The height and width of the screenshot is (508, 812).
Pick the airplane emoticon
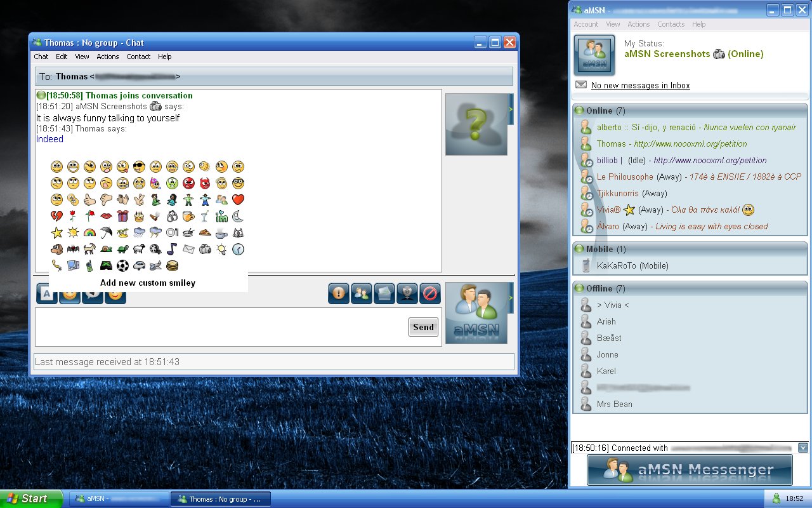[x=156, y=266]
